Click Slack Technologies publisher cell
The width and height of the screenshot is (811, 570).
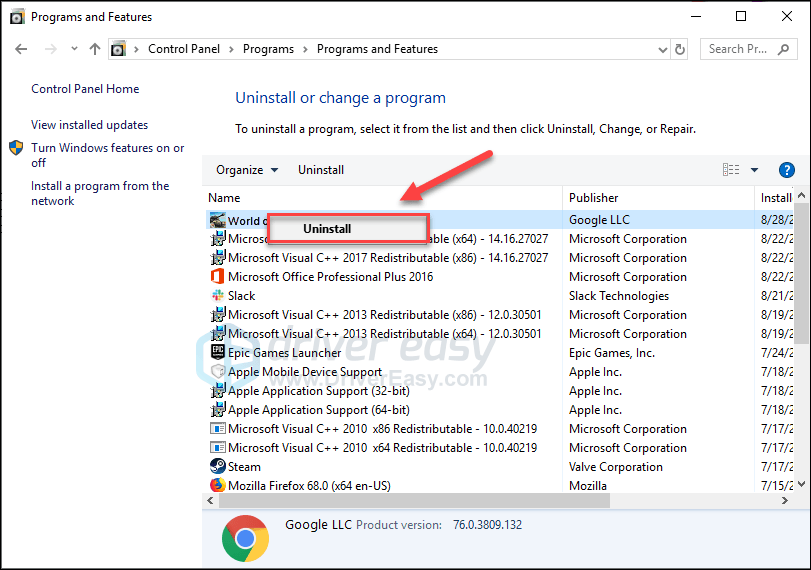(x=619, y=296)
